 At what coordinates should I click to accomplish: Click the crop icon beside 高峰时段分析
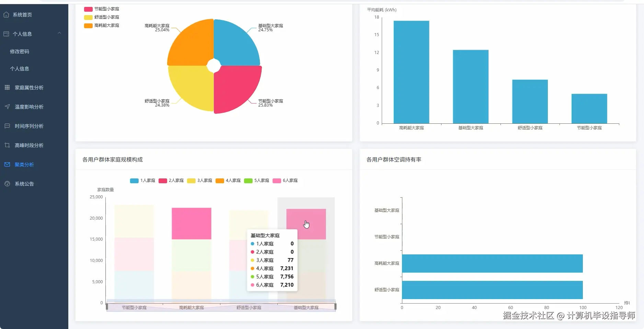coord(7,145)
